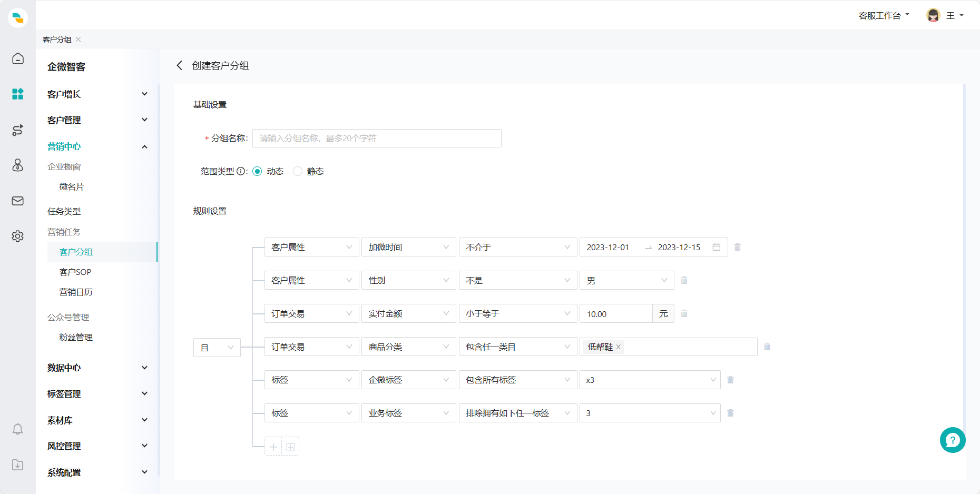Open the 加微时间 field dropdown
980x494 pixels.
[409, 247]
